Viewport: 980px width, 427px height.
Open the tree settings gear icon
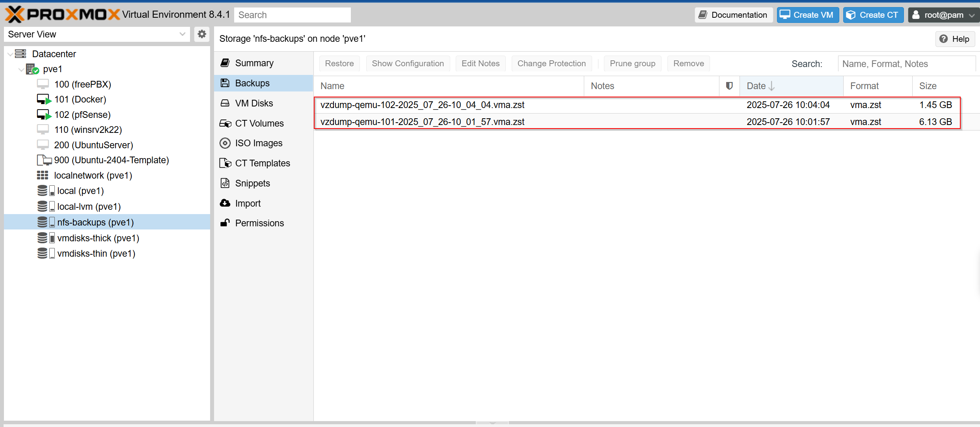(202, 34)
